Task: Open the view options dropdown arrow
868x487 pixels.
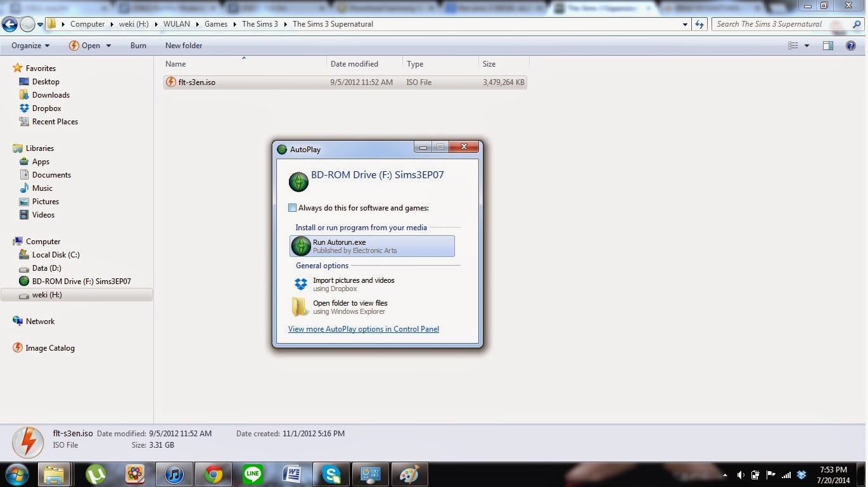Action: (x=807, y=46)
